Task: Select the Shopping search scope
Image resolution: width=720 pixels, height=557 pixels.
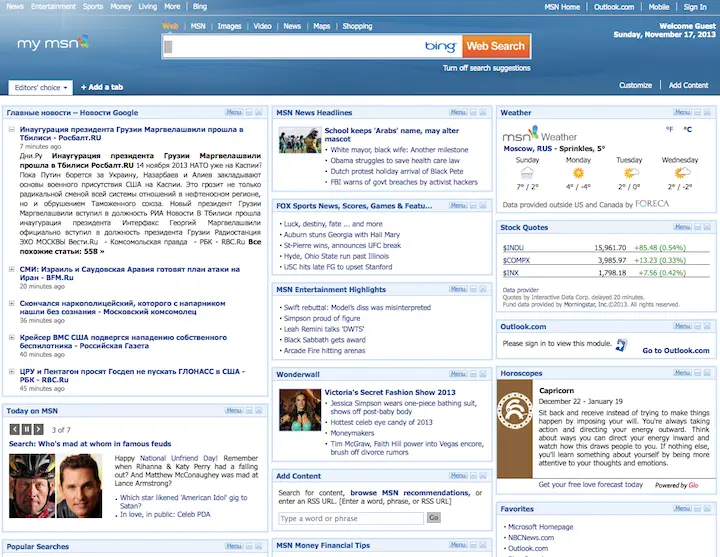Action: [x=357, y=26]
